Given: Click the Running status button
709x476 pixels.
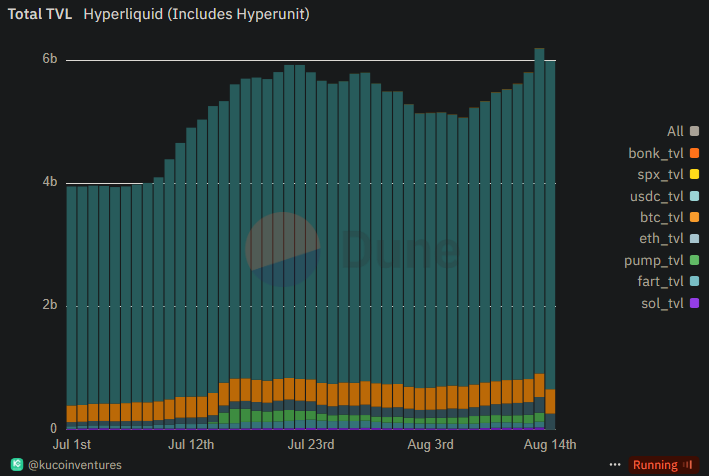Looking at the screenshot, I should pos(663,465).
